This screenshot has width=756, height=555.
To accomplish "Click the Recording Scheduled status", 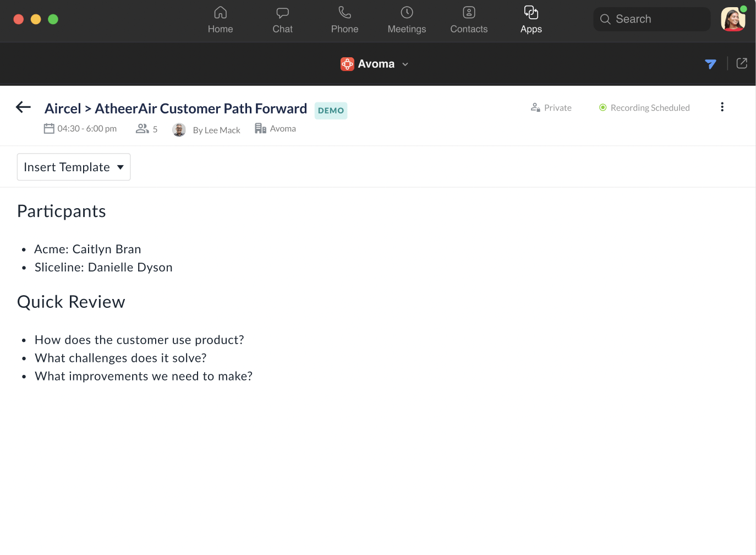I will pos(644,108).
